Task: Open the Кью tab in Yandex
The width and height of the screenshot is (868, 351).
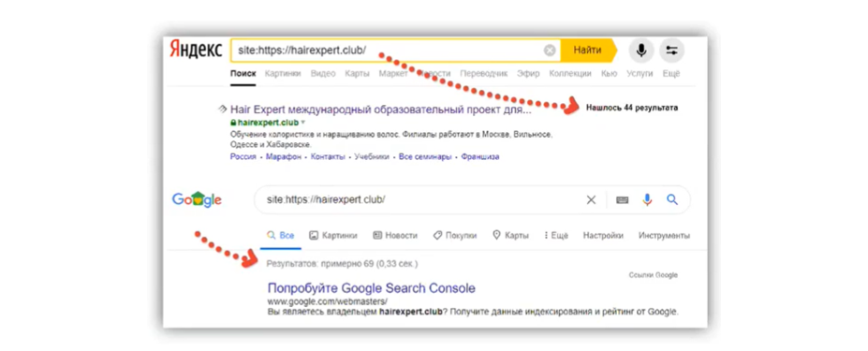Action: (609, 74)
